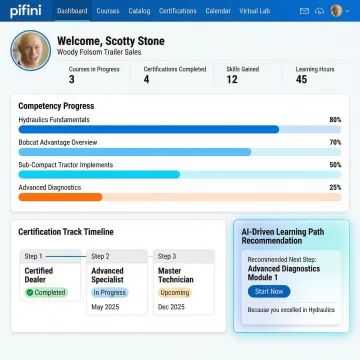Click the Step 1 timeline marker

33,256
